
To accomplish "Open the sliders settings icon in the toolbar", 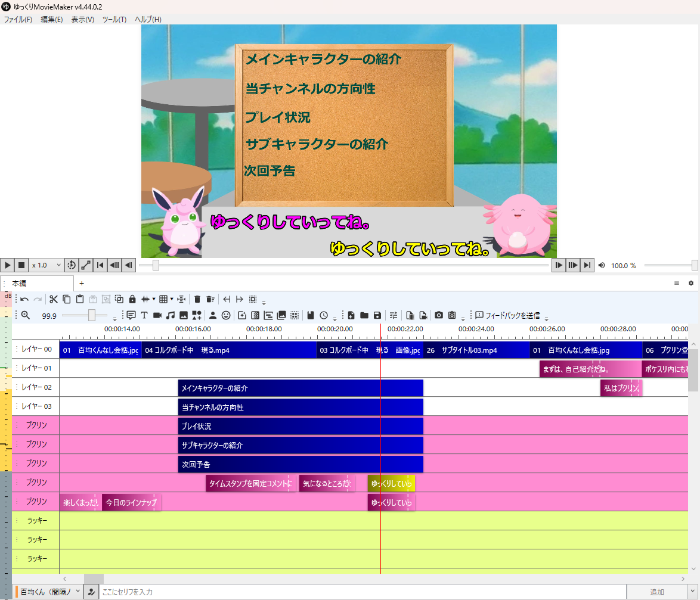I will (394, 315).
